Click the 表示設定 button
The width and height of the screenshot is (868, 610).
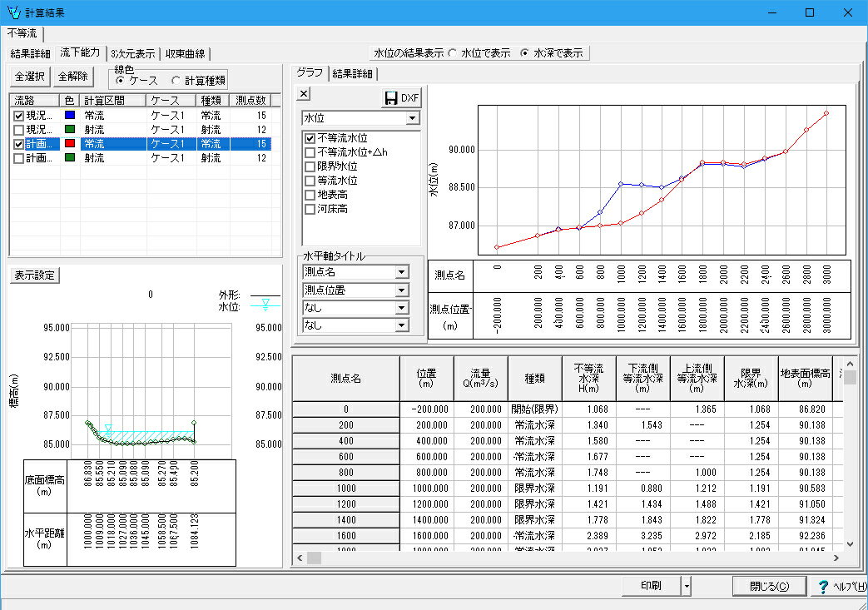click(x=34, y=275)
